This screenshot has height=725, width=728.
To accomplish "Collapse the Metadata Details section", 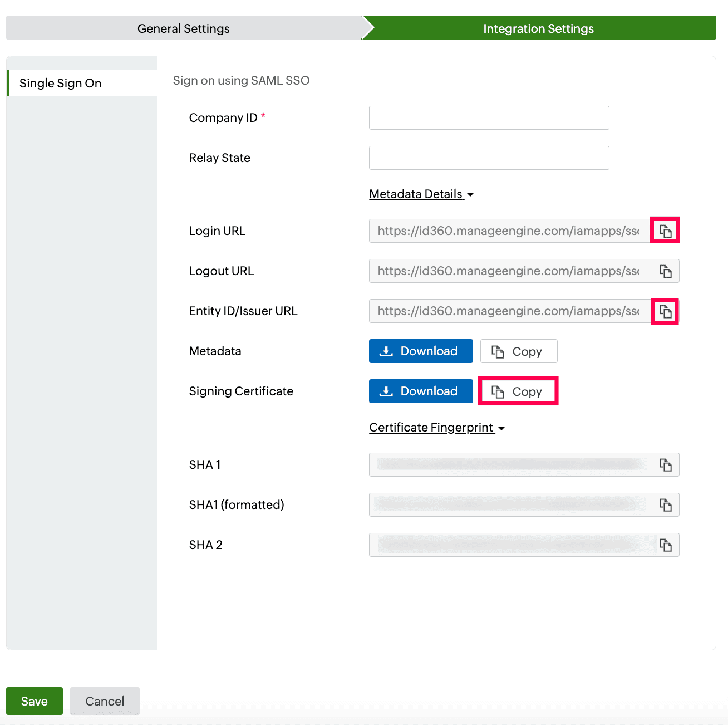I will pos(421,194).
